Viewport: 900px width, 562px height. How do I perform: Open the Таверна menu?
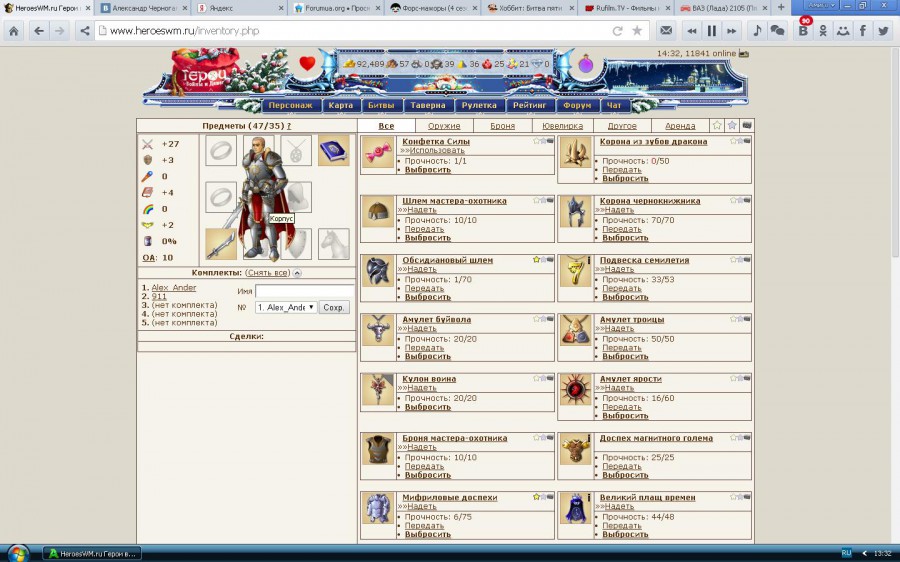point(428,106)
